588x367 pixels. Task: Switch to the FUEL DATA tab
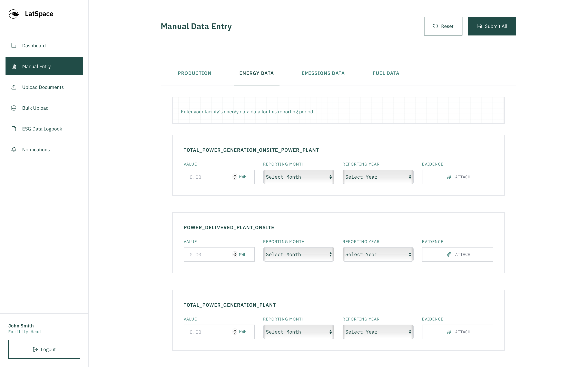(386, 73)
